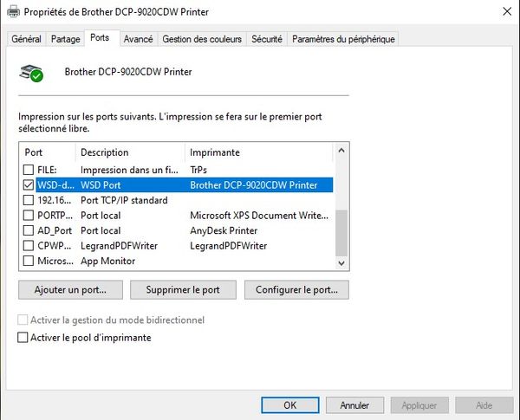Switch to the Général tab

coord(27,39)
